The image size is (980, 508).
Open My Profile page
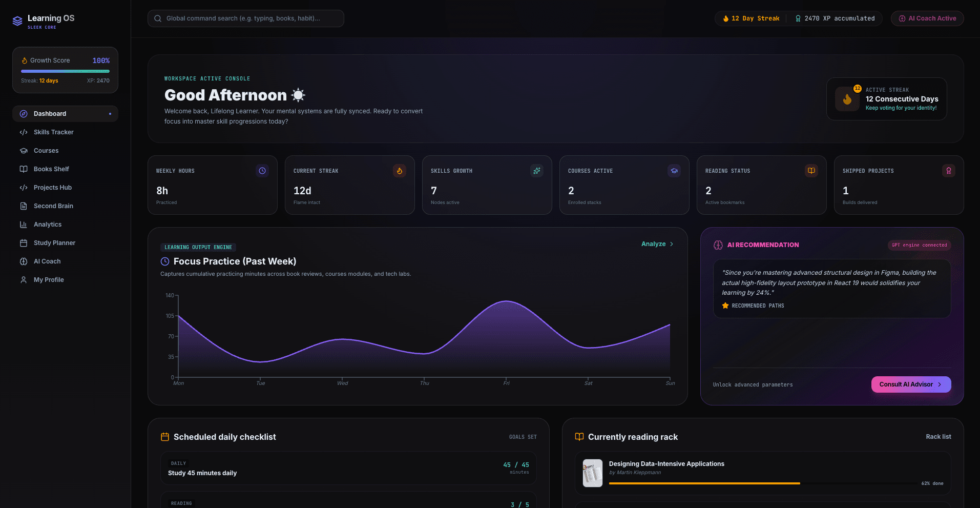click(x=65, y=280)
